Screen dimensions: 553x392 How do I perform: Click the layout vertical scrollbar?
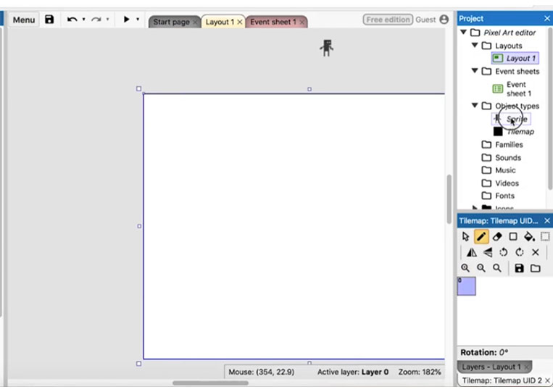[449, 199]
